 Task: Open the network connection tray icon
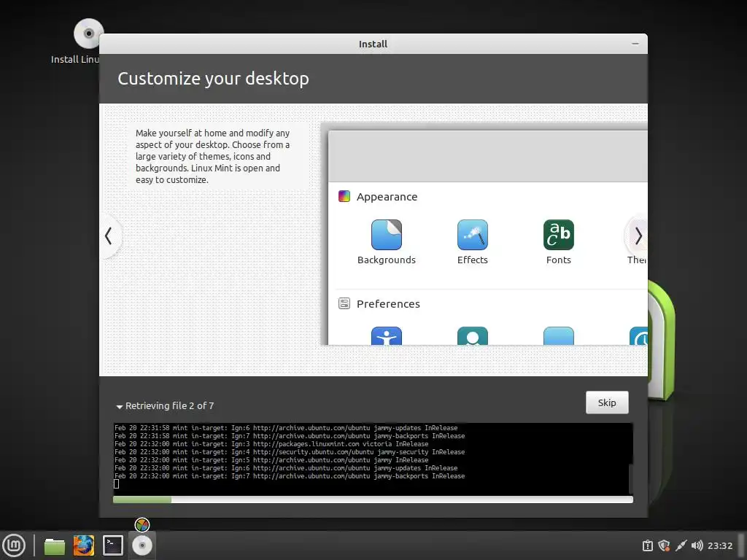(x=681, y=545)
